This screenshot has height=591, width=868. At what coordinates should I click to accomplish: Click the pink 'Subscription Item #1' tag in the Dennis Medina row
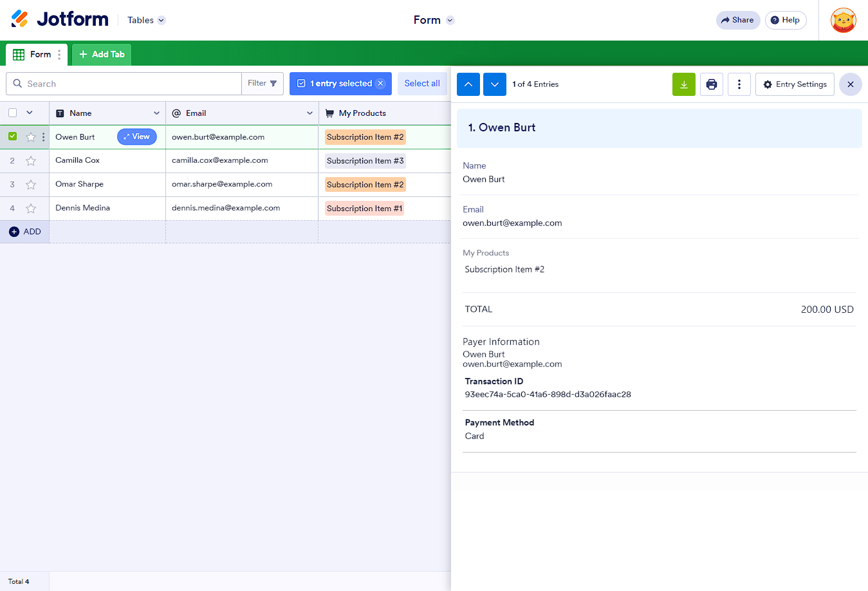(365, 209)
